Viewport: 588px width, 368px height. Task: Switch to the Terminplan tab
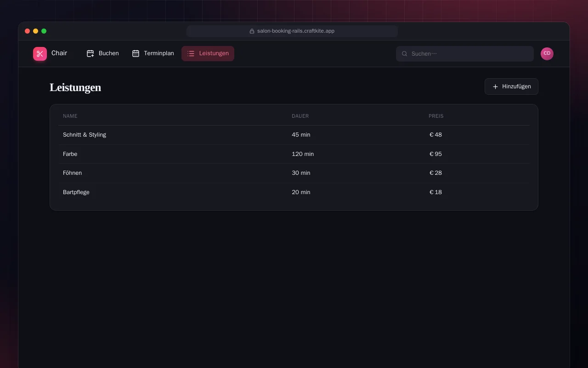tap(153, 53)
